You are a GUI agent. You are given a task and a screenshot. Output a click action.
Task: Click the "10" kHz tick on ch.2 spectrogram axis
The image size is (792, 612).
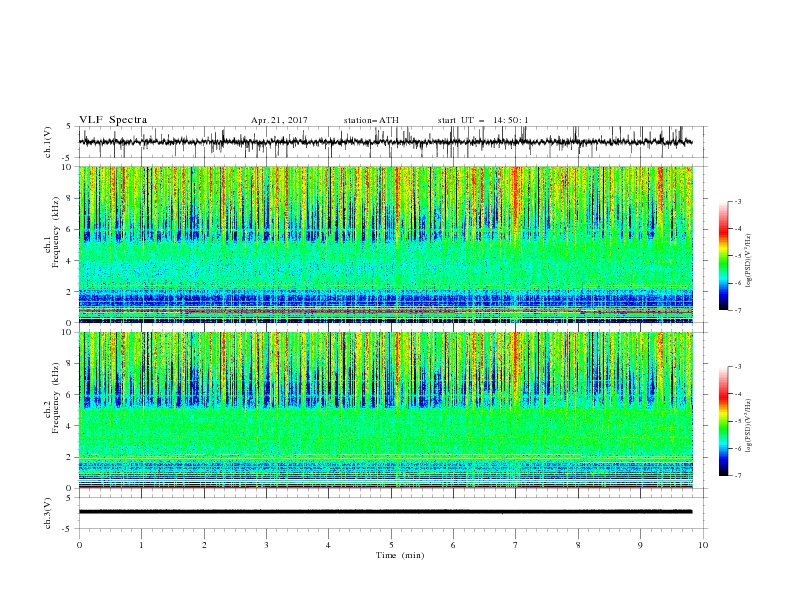click(69, 332)
